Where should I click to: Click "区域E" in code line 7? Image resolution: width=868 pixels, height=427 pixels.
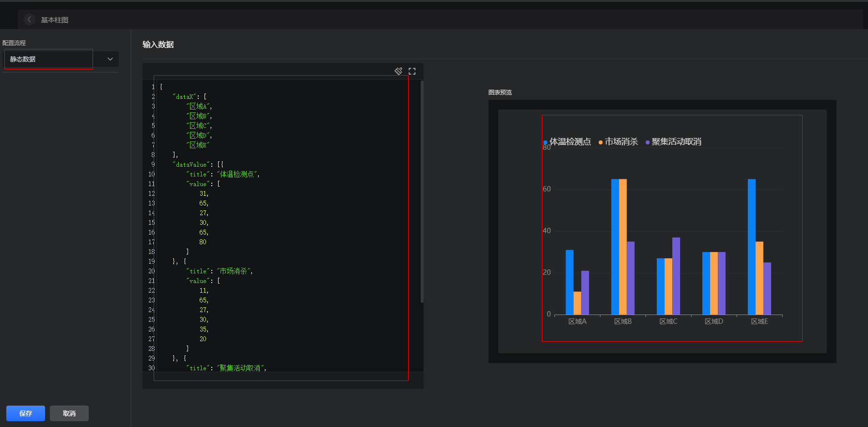198,145
